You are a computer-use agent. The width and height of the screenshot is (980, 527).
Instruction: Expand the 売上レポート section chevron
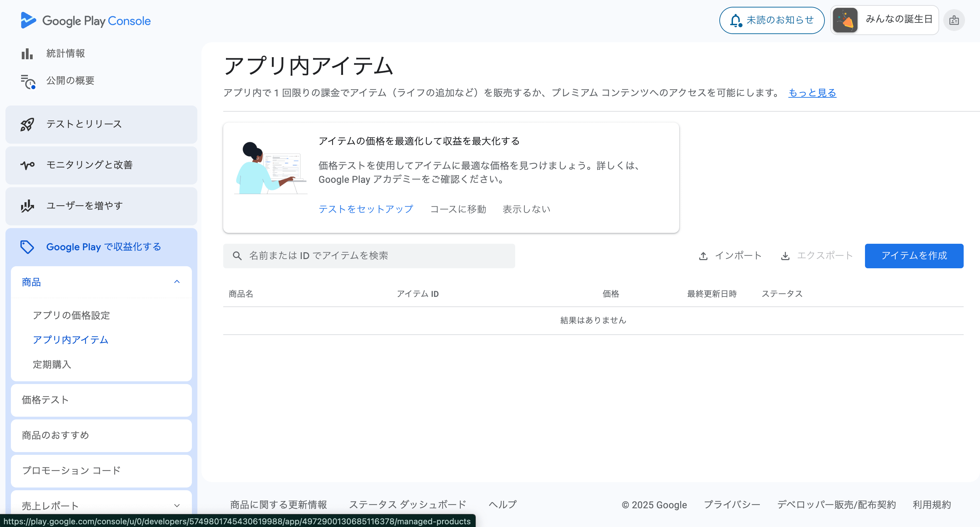click(x=177, y=506)
